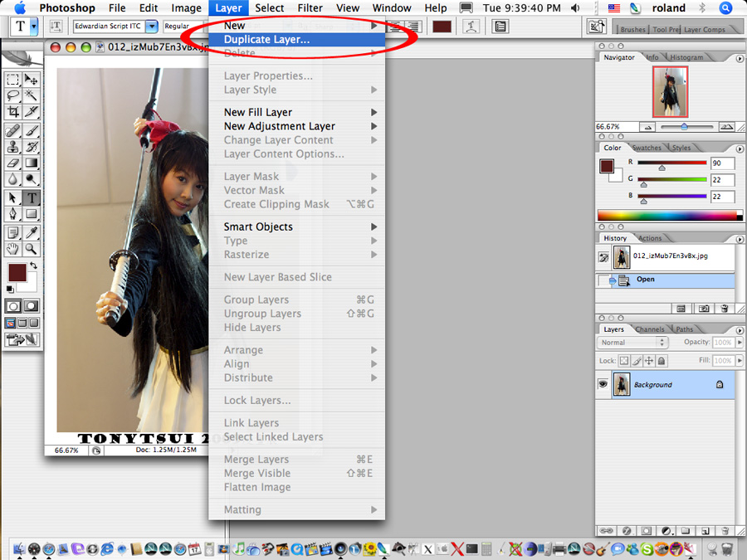Open the Normal blend mode dropdown

[633, 343]
